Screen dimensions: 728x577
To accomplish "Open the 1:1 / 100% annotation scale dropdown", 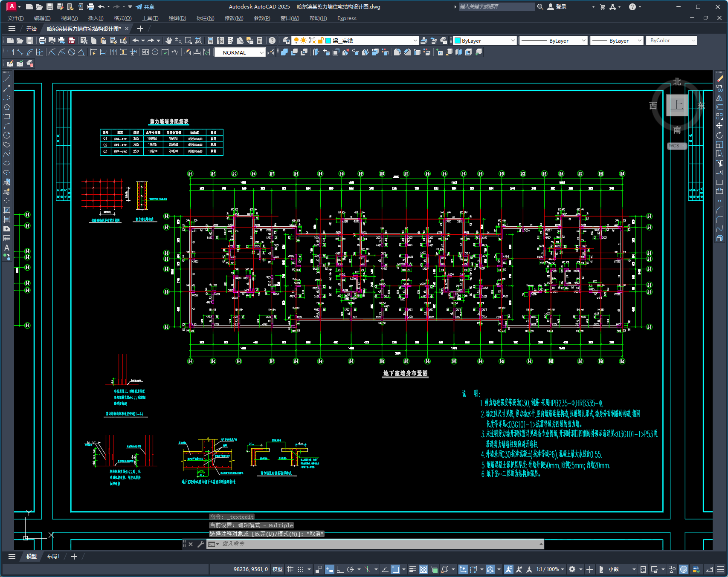I will pos(550,569).
